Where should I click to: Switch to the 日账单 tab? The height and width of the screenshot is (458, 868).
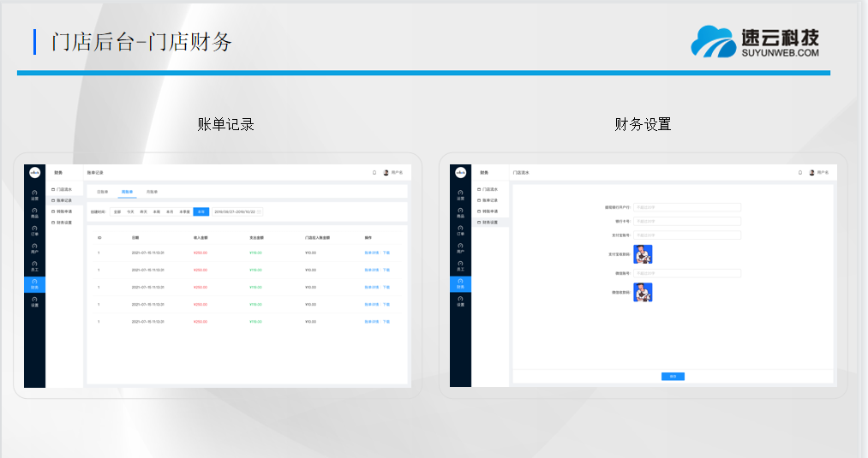[x=102, y=192]
